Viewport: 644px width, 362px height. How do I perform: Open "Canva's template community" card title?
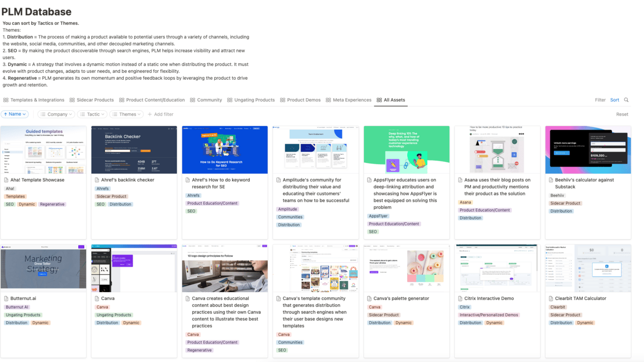coord(314,312)
